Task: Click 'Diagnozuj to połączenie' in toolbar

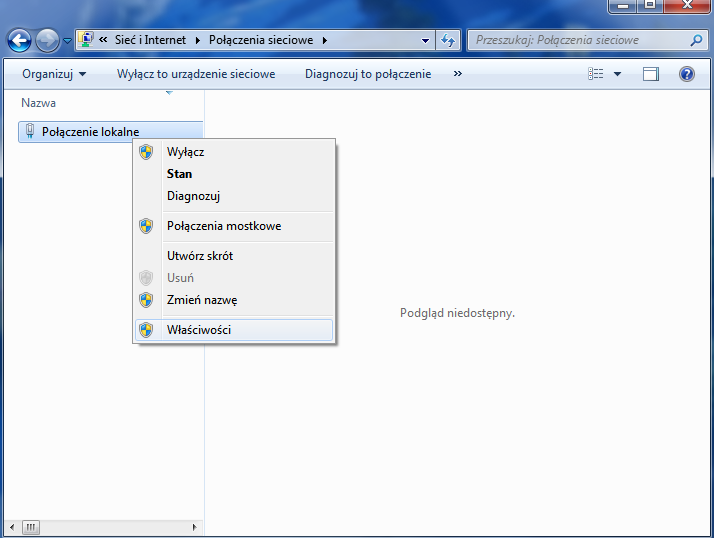Action: coord(368,74)
